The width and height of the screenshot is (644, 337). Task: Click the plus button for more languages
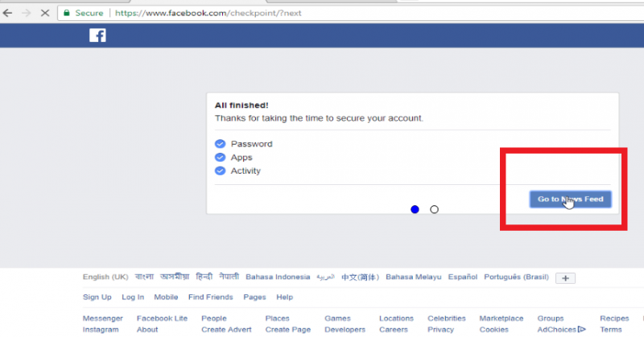(x=566, y=278)
